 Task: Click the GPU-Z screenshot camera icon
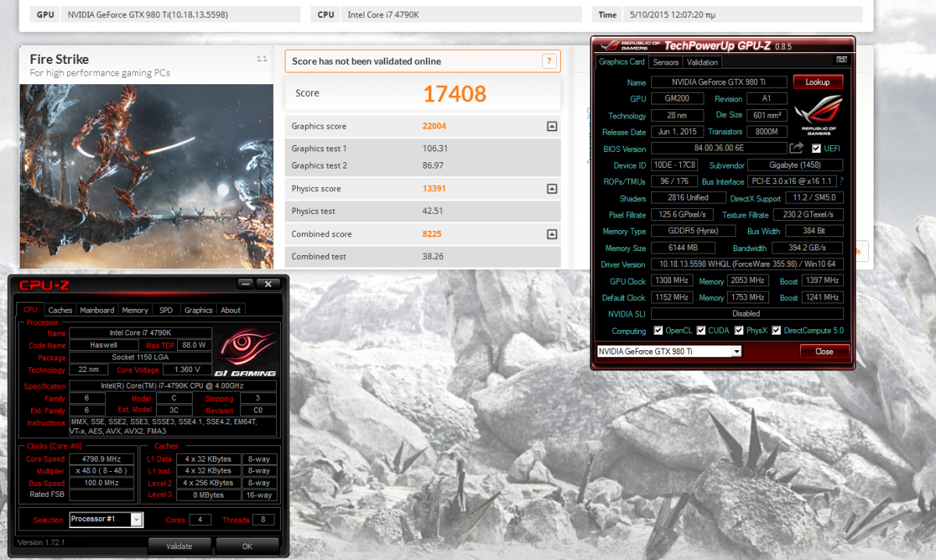(x=841, y=59)
